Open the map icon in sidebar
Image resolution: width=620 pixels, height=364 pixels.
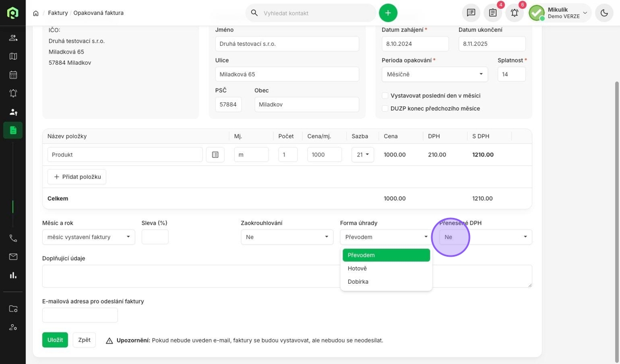[13, 56]
